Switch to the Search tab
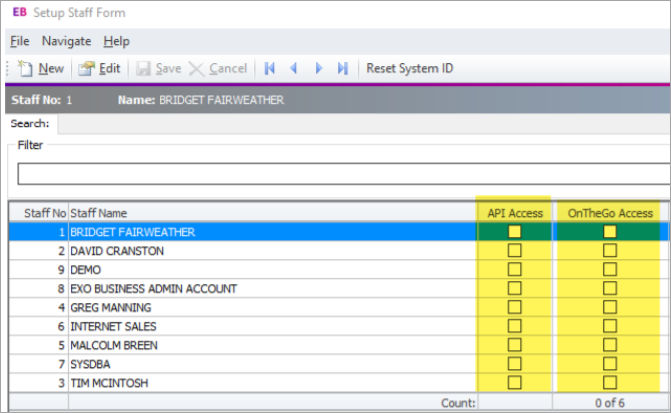The width and height of the screenshot is (671, 413). [x=30, y=124]
